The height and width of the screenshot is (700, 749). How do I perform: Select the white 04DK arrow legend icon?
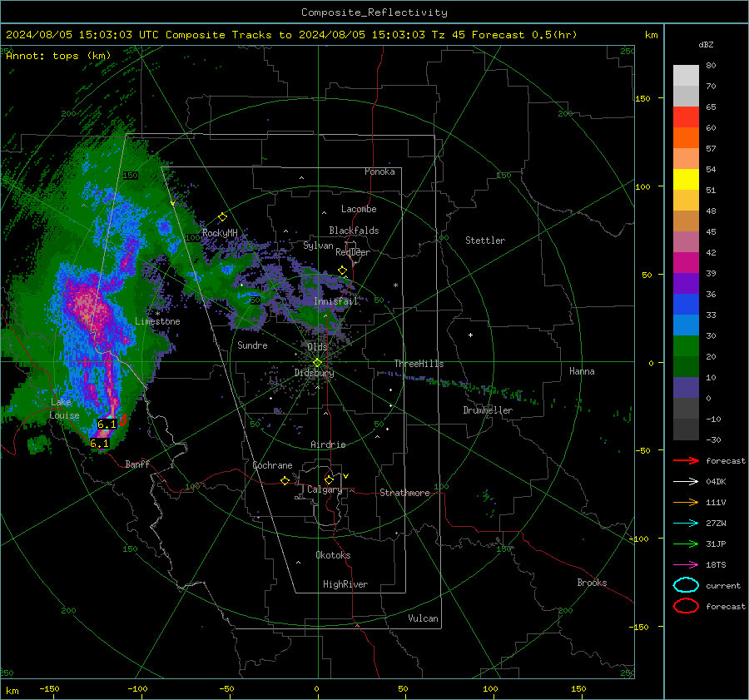coord(686,481)
